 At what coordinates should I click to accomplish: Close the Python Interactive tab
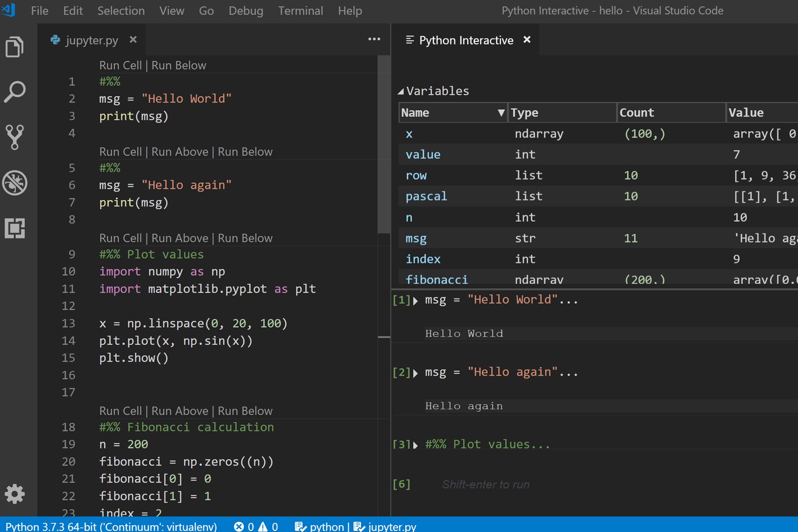[527, 39]
